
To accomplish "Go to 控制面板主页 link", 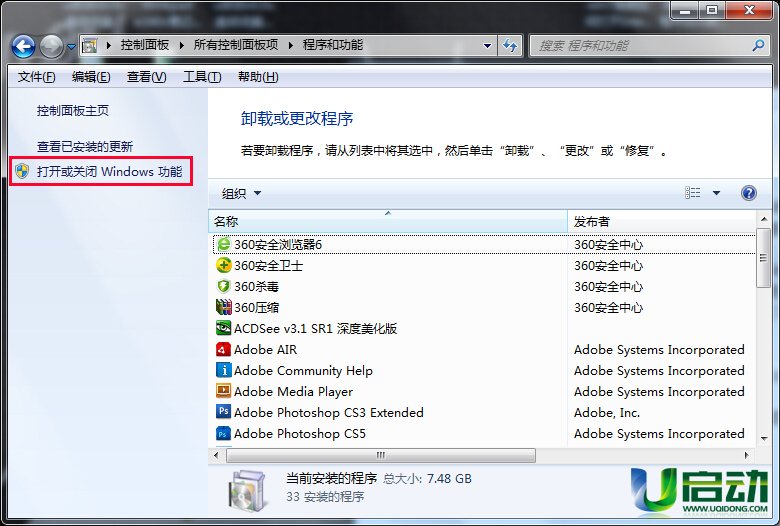I will [73, 110].
